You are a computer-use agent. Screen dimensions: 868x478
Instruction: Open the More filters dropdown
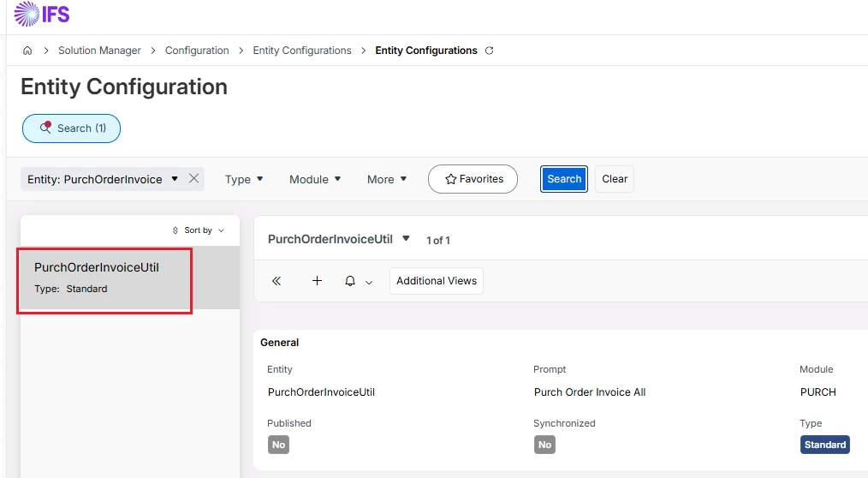click(x=387, y=179)
